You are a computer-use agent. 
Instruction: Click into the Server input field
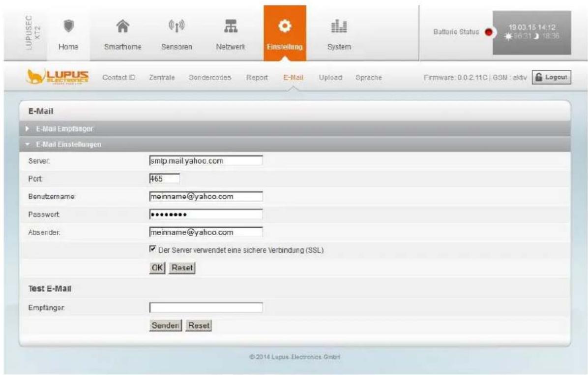[206, 160]
